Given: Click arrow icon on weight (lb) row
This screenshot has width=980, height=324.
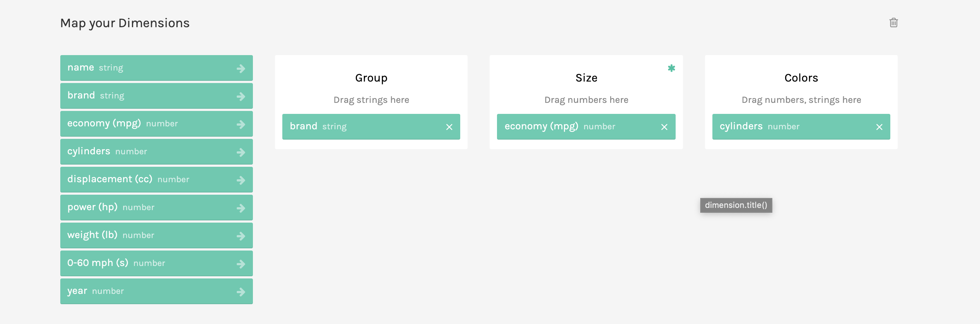Looking at the screenshot, I should (240, 236).
